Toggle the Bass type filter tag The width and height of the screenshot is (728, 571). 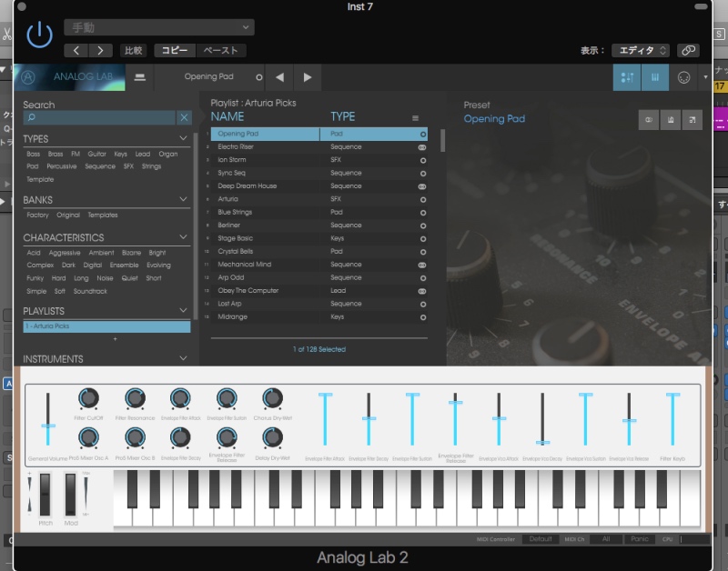click(33, 154)
